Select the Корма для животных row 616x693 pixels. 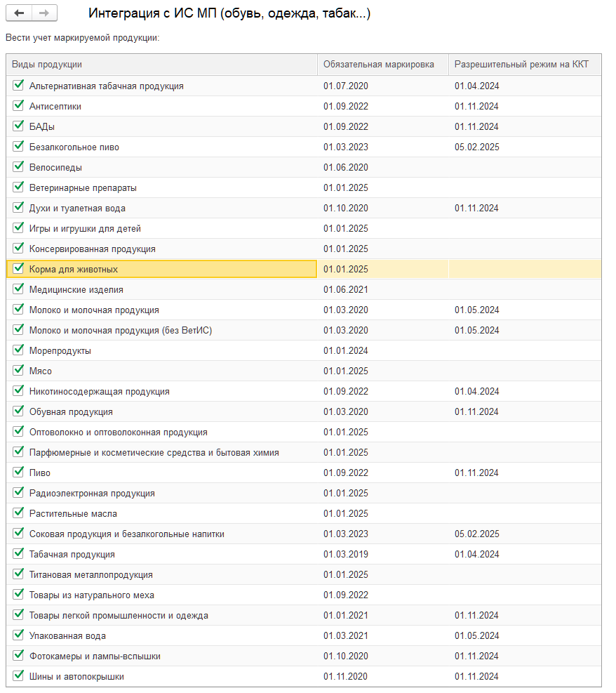(74, 269)
